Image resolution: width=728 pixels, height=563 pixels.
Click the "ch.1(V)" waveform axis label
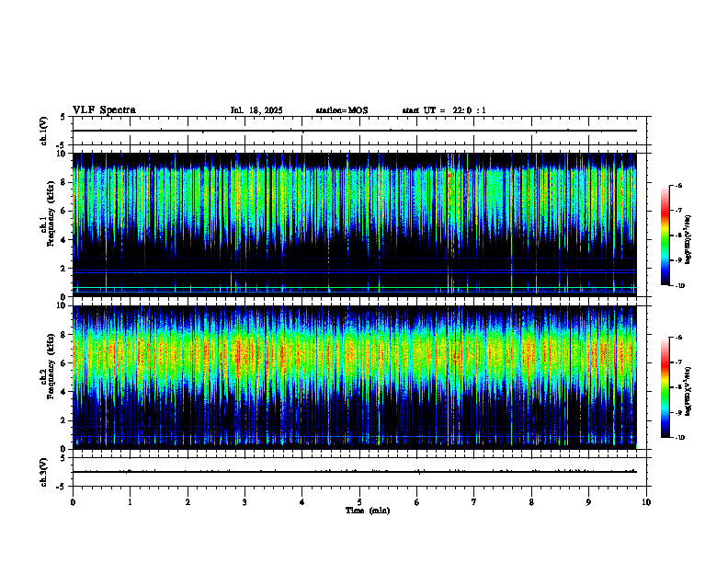coord(43,131)
